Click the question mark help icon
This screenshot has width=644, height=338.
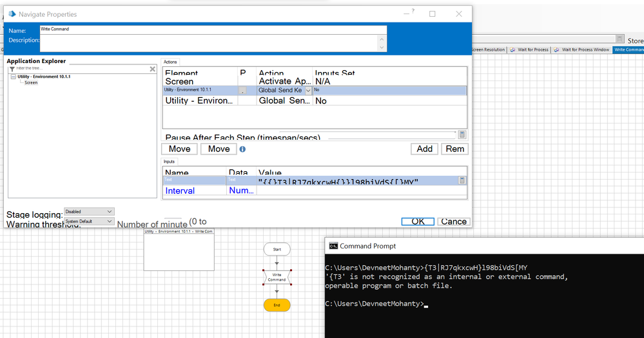click(x=413, y=11)
